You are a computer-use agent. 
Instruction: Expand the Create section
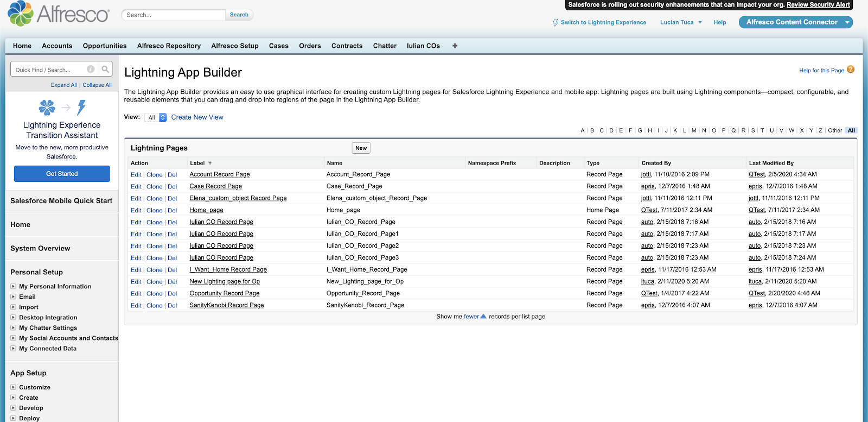(x=13, y=398)
